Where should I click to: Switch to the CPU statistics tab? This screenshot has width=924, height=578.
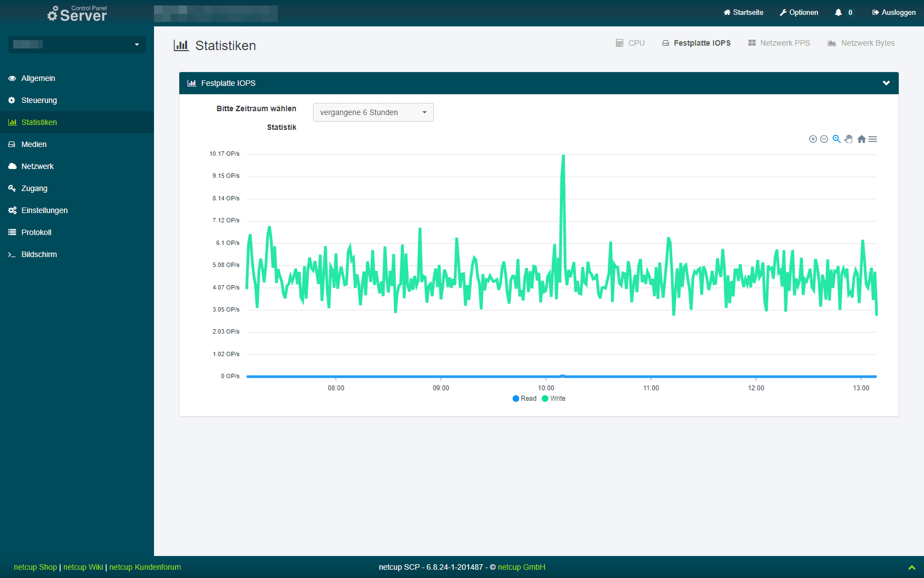pyautogui.click(x=630, y=43)
